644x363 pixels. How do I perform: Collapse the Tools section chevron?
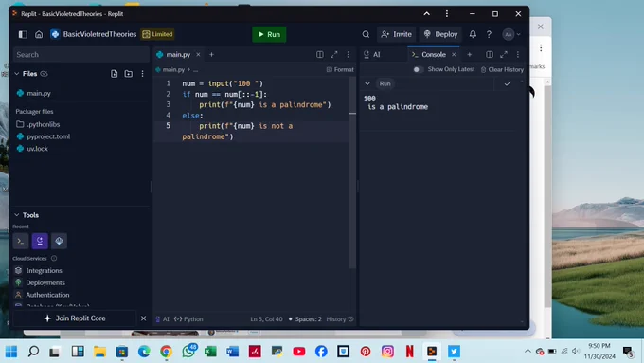(x=17, y=215)
